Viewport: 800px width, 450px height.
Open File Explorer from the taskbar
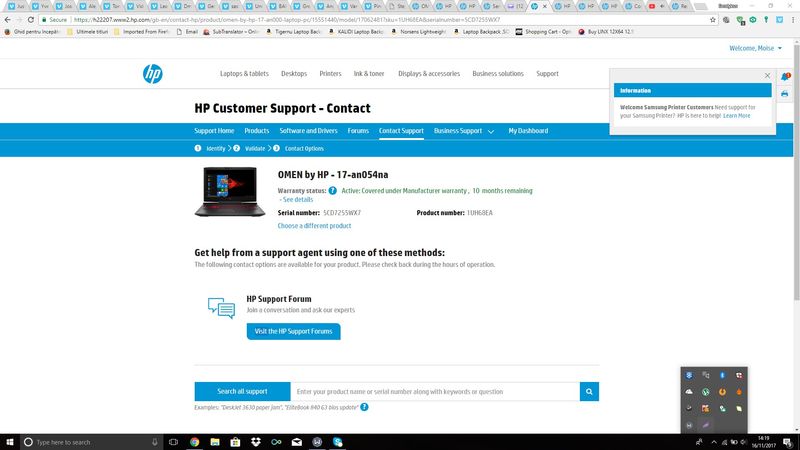(215, 442)
